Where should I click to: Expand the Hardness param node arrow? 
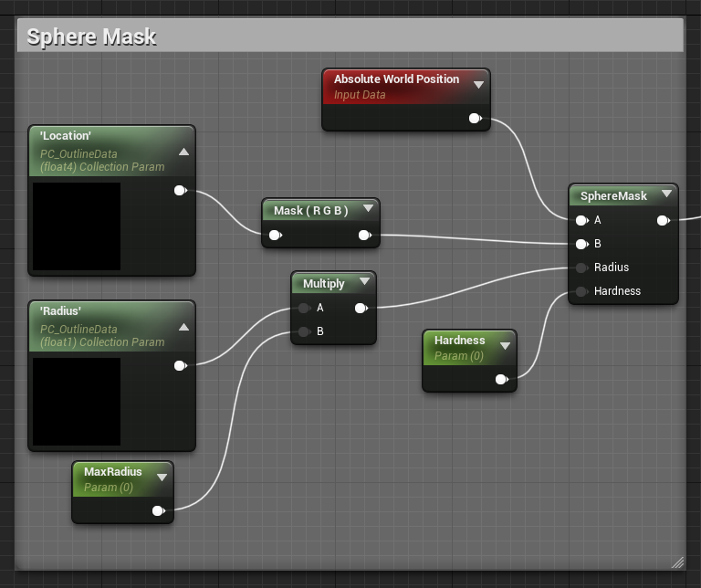point(505,346)
